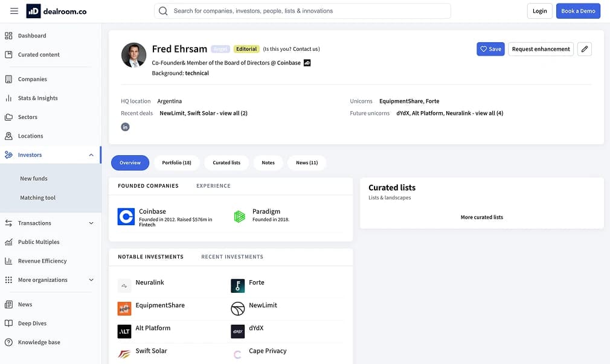The image size is (610, 364).
Task: Click the Argentina HQ location
Action: (170, 101)
